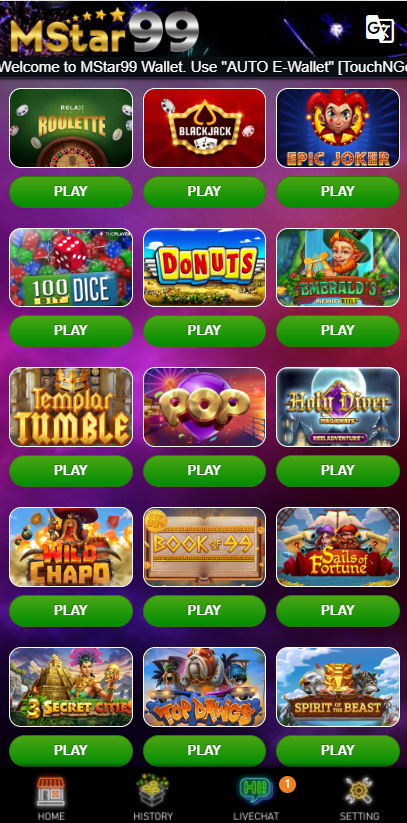Open the Holy Diver game thumbnail

click(338, 407)
